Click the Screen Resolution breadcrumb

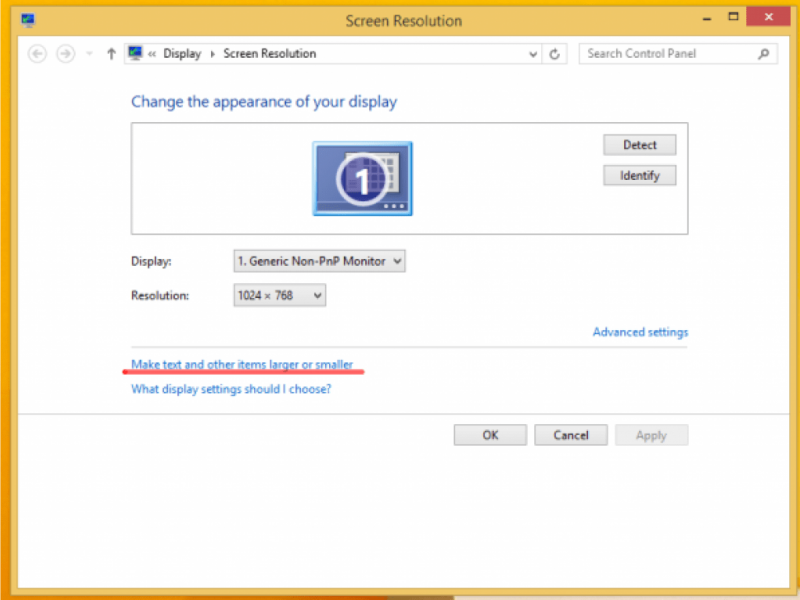click(x=269, y=54)
